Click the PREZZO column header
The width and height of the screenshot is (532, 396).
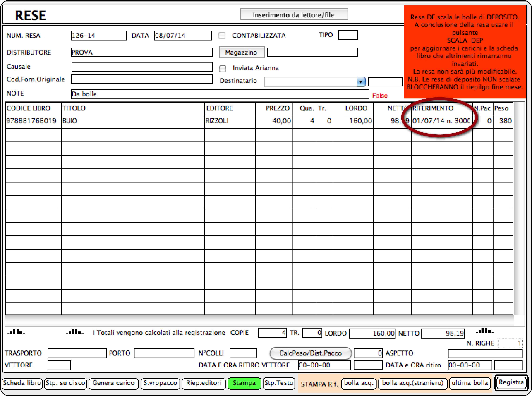coord(274,108)
